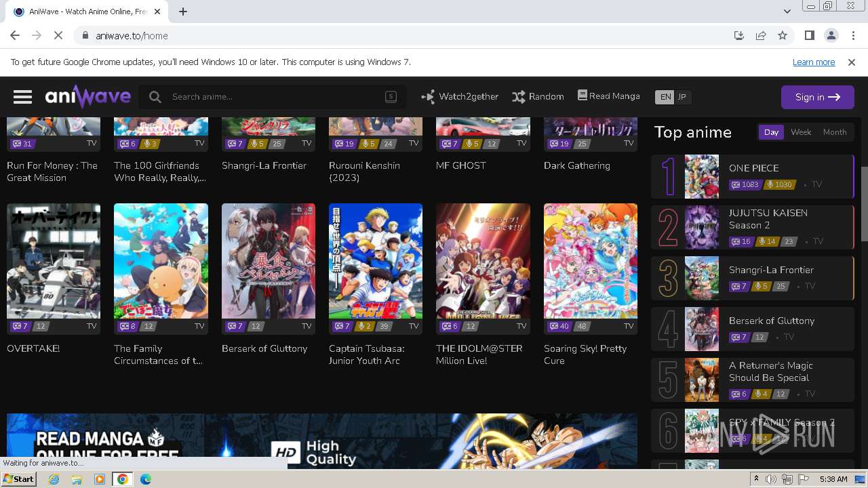Click the Learn more link in Chrome infobar
The image size is (868, 488).
814,62
